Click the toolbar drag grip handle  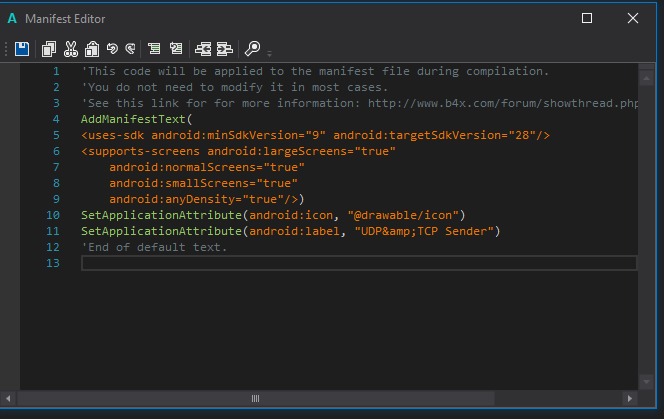[6, 49]
